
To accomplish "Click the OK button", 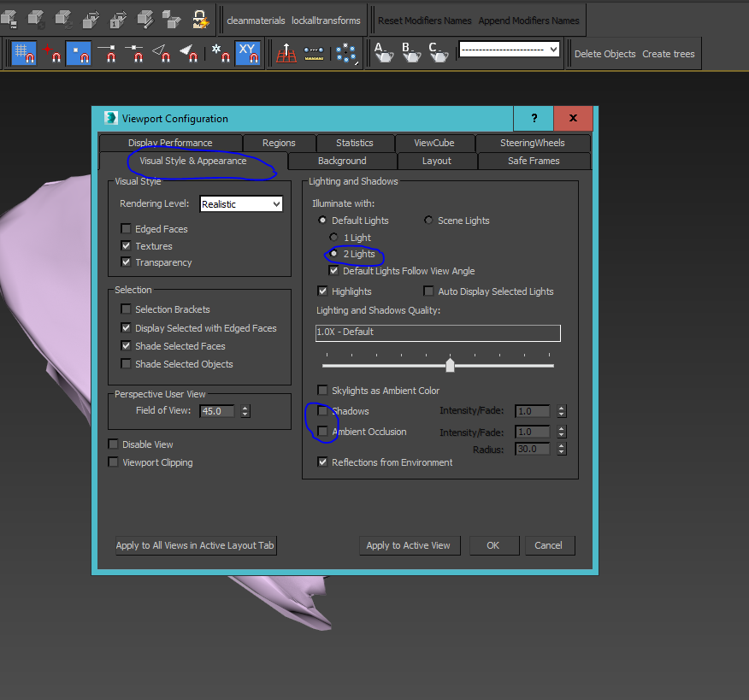I will click(492, 545).
